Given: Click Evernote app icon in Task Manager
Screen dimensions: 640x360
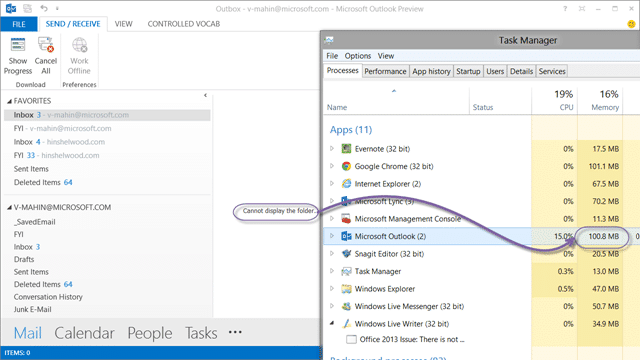Looking at the screenshot, I should pos(346,149).
